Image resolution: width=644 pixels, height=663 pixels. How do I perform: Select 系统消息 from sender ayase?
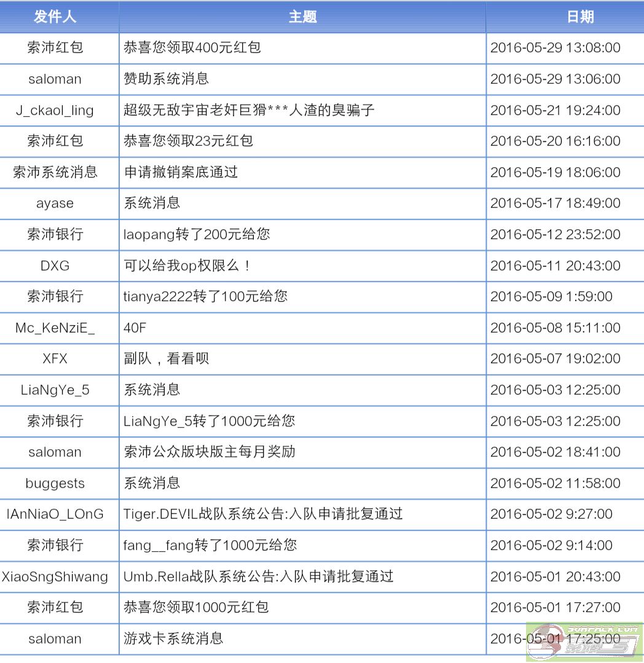coord(152,203)
